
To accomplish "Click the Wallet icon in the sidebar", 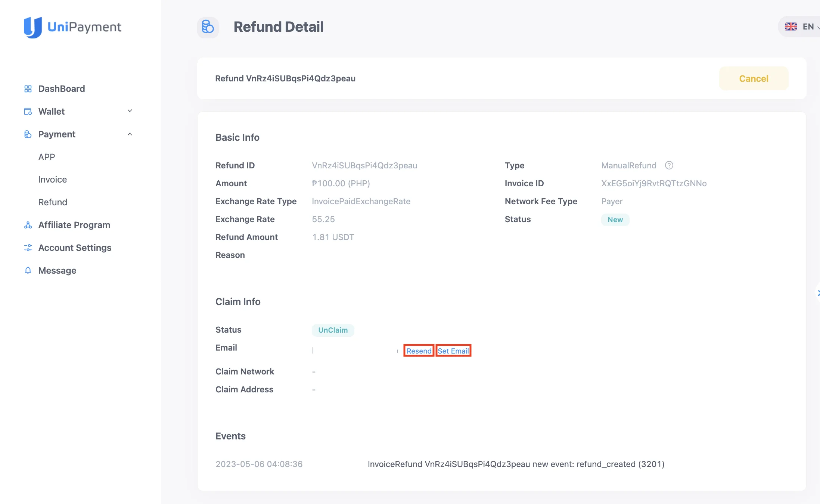I will [x=28, y=111].
